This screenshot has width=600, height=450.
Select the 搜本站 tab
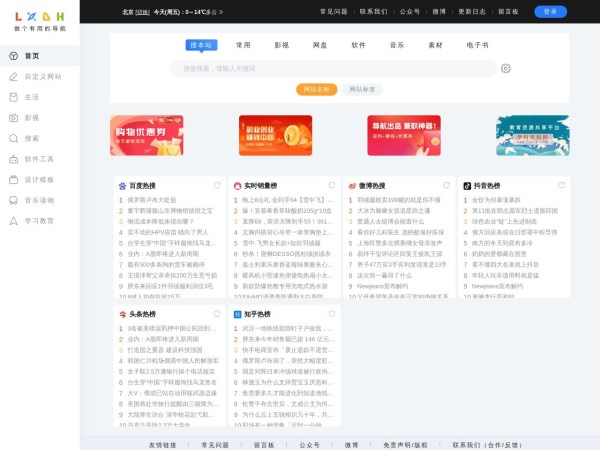[201, 45]
